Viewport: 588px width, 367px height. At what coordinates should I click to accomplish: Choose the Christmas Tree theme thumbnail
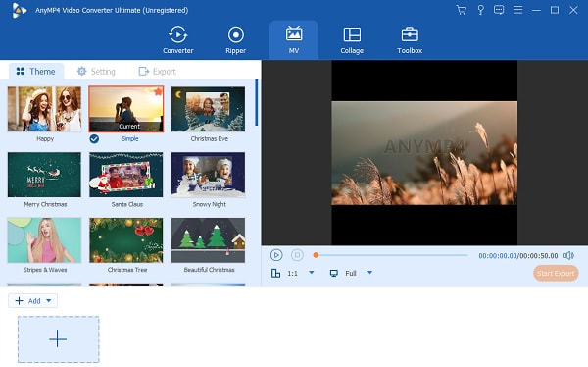[126, 240]
